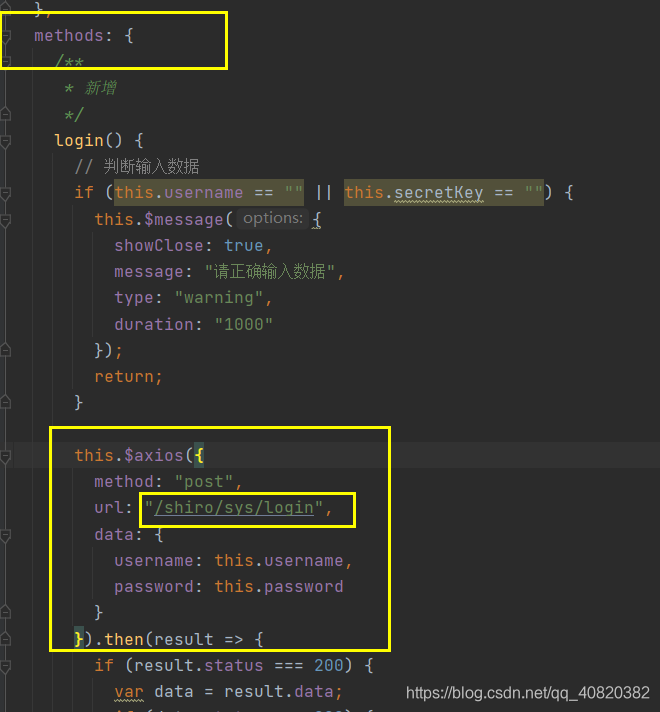Click fold marker at }).then(result line

[x=6, y=640]
